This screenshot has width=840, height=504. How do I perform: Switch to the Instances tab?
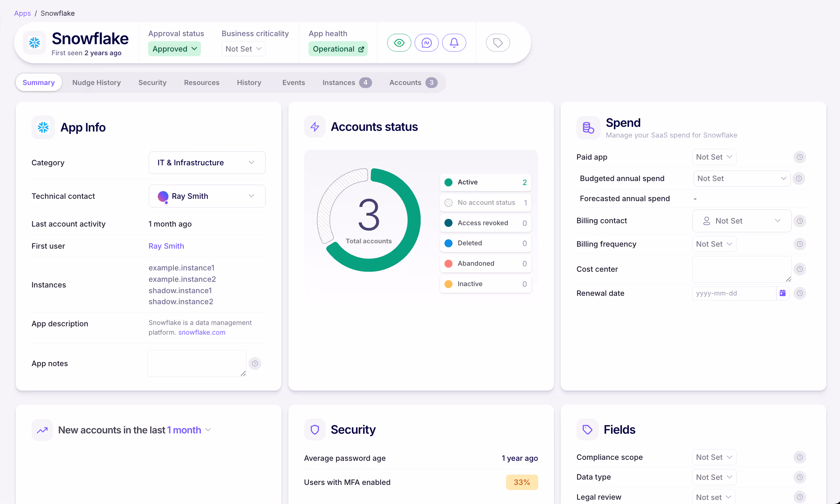click(347, 83)
